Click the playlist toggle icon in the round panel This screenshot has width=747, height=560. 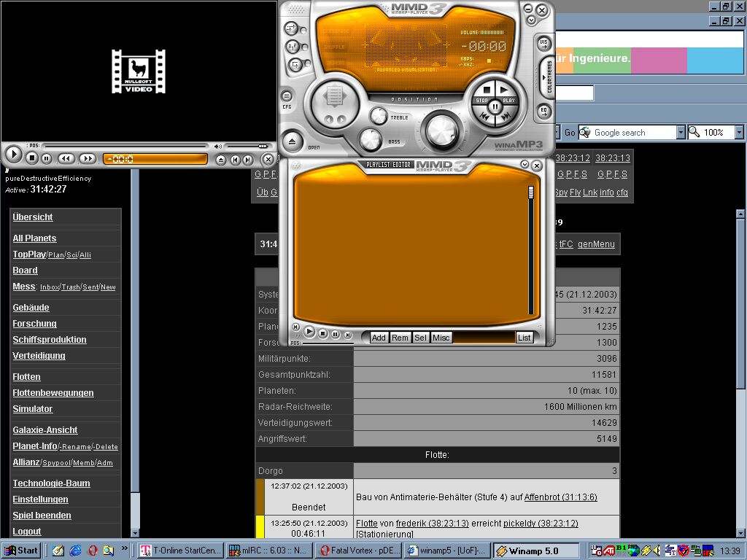(334, 96)
